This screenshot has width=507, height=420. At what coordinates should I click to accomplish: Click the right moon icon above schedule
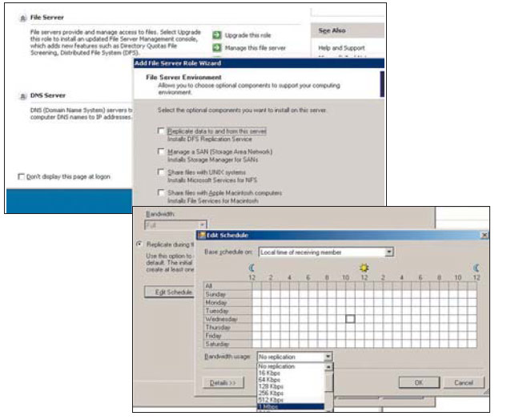477,268
